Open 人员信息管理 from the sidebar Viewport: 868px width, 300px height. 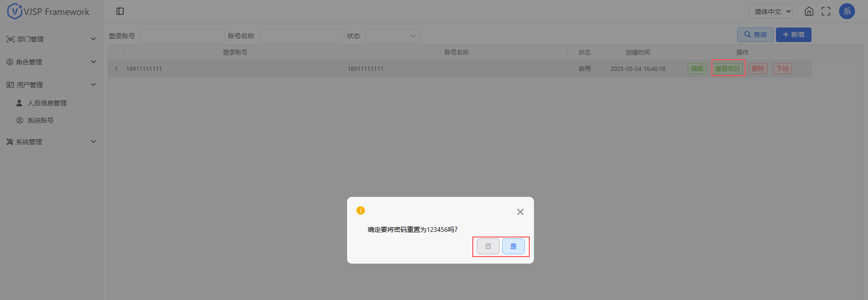coord(47,103)
